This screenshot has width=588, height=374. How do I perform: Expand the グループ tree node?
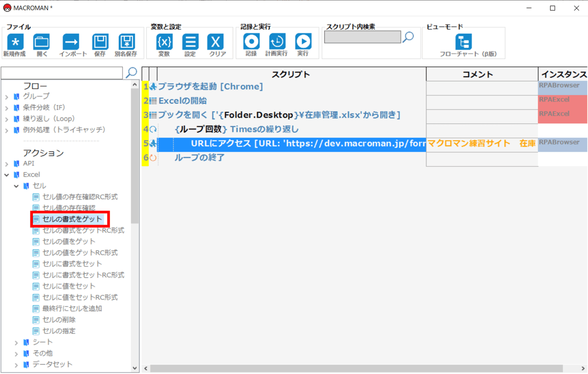(x=6, y=96)
